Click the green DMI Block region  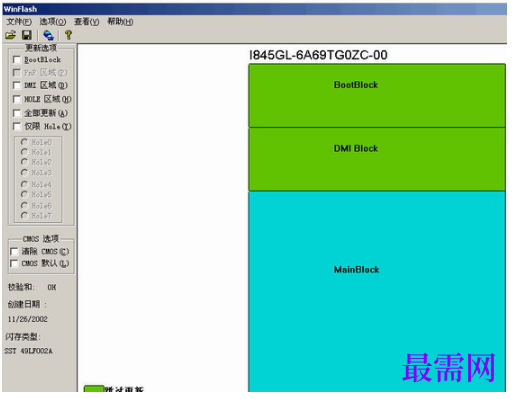pyautogui.click(x=377, y=159)
